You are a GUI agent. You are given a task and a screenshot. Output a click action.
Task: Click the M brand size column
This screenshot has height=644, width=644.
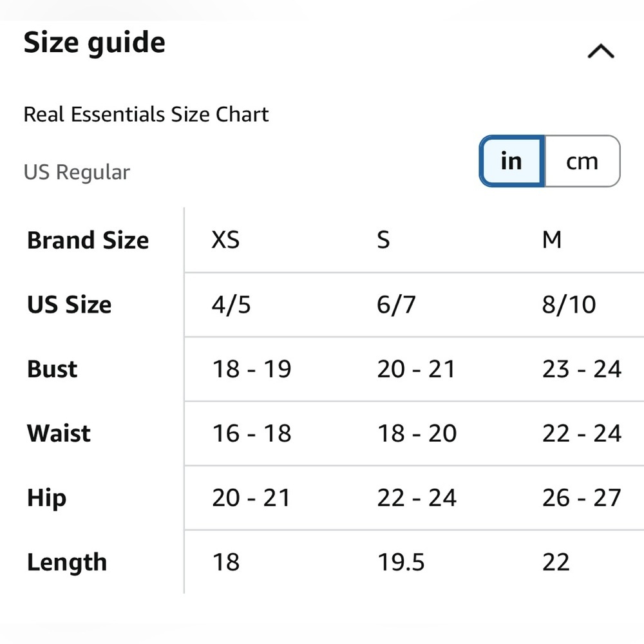tap(552, 240)
